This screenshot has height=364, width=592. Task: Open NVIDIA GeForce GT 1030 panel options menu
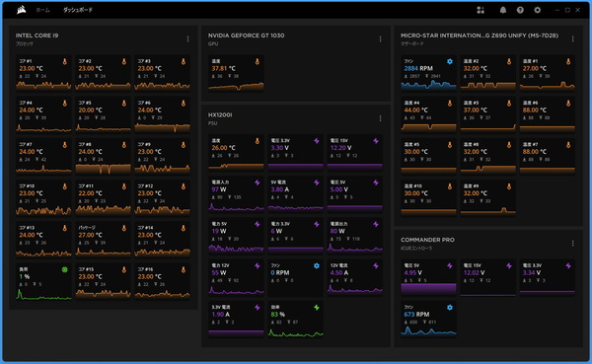coord(380,38)
